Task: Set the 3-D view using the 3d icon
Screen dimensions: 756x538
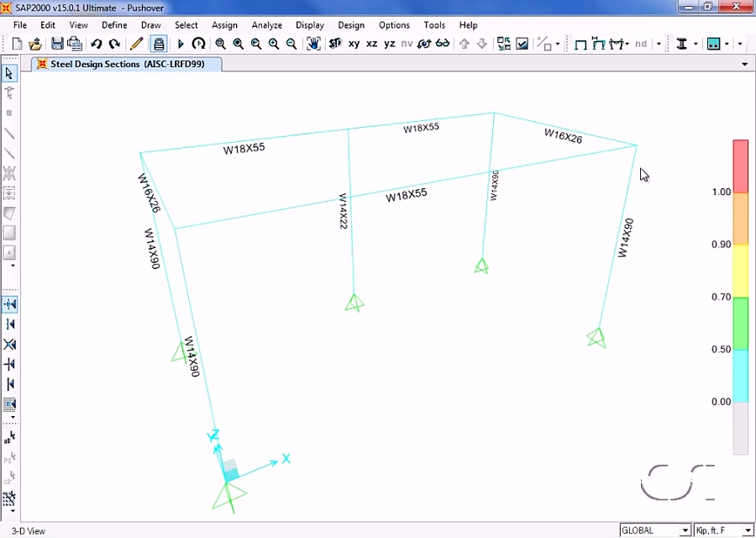Action: pos(336,44)
